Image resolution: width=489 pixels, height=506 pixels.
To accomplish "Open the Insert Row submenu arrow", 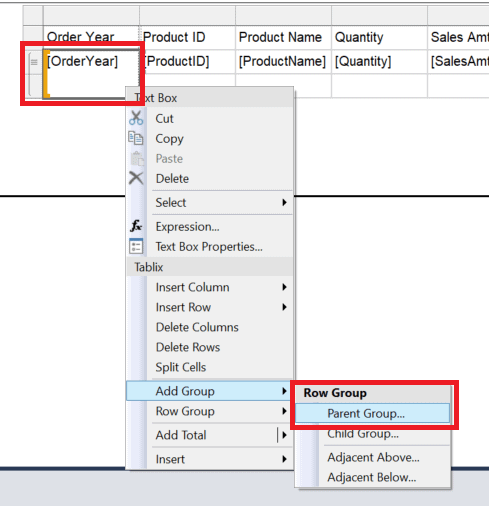I will point(284,307).
